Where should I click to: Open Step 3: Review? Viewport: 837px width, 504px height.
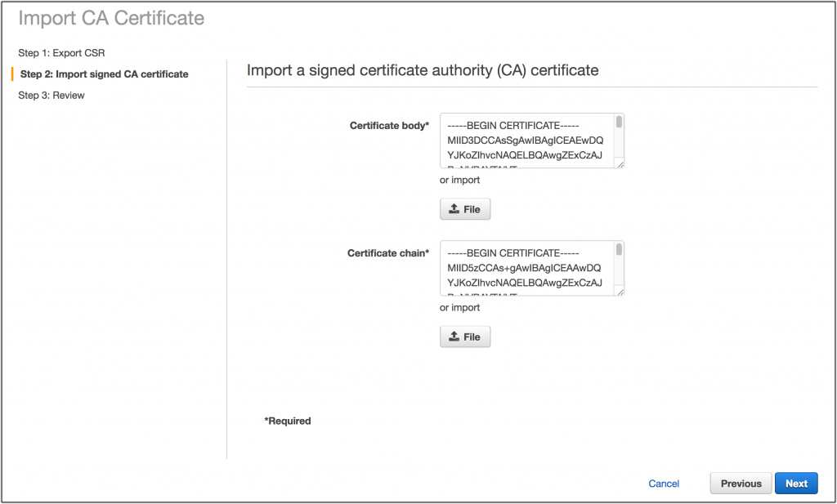point(51,96)
